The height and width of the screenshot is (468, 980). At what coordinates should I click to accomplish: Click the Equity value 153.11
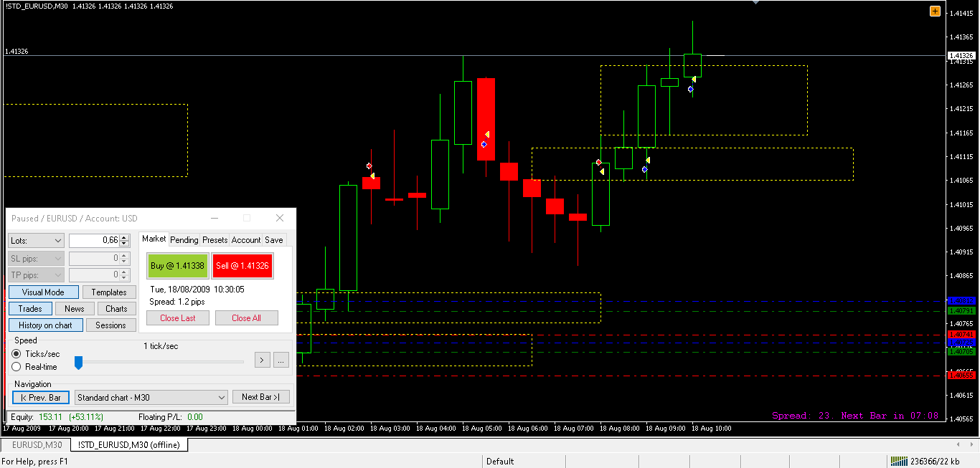[50, 417]
